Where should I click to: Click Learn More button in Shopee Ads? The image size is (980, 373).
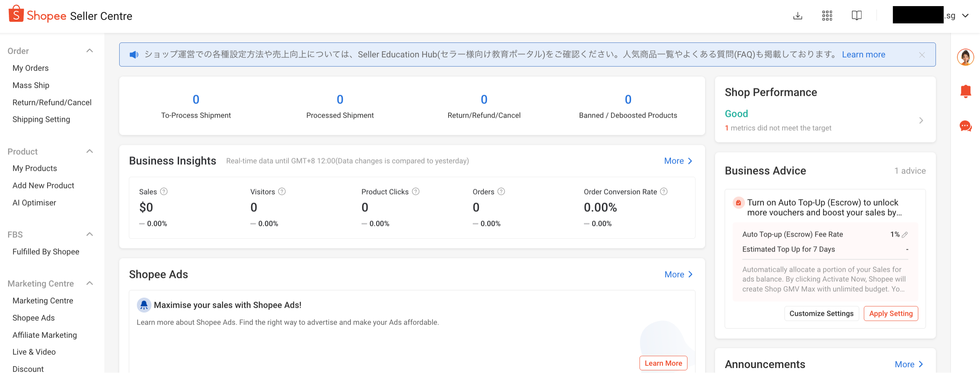(663, 363)
